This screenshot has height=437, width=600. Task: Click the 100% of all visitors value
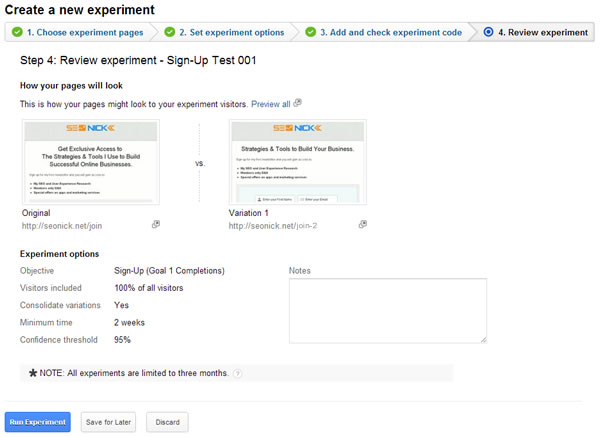pyautogui.click(x=148, y=288)
